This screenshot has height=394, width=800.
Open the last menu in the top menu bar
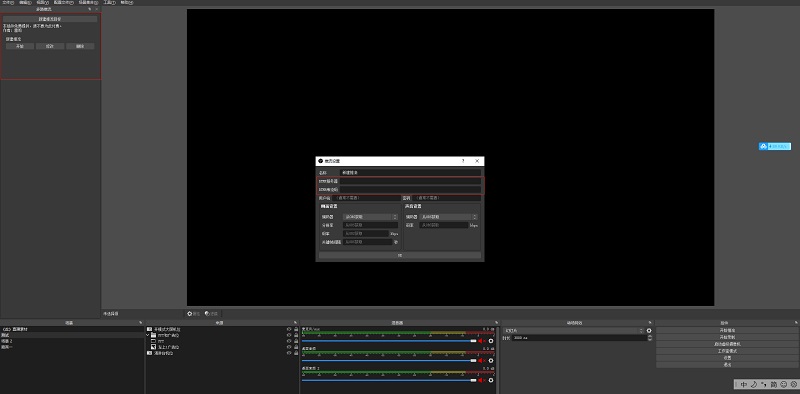(127, 3)
